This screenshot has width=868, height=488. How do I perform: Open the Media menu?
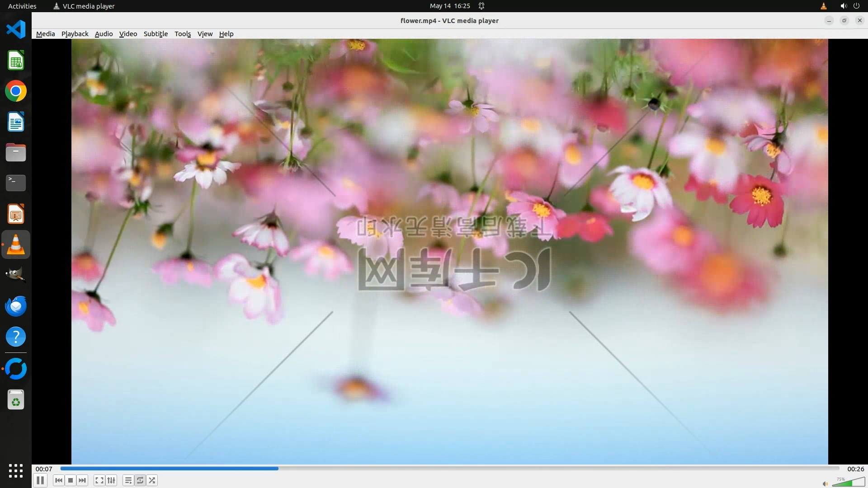click(x=45, y=34)
